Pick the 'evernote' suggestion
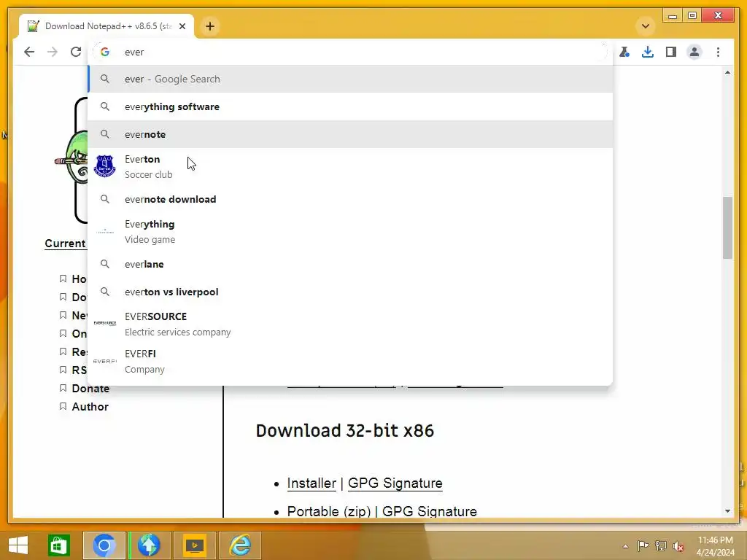This screenshot has height=560, width=747. [350, 134]
